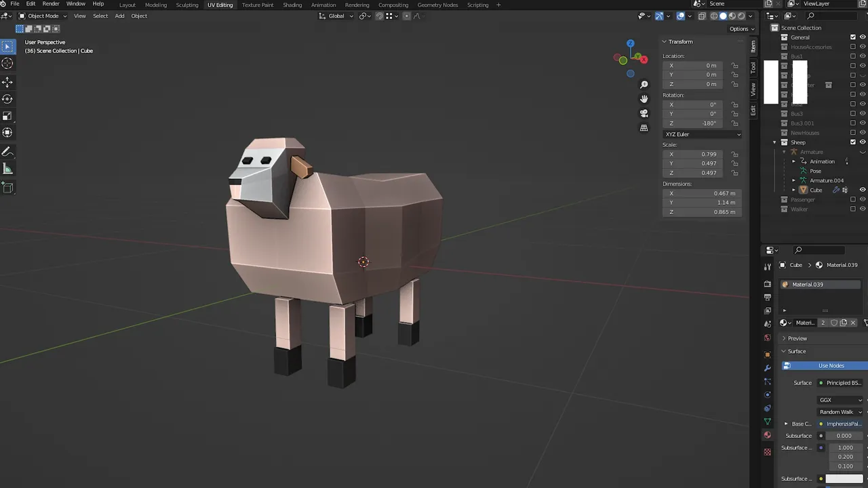Expand the Armature.004 tree item
The width and height of the screenshot is (868, 488).
click(x=794, y=180)
